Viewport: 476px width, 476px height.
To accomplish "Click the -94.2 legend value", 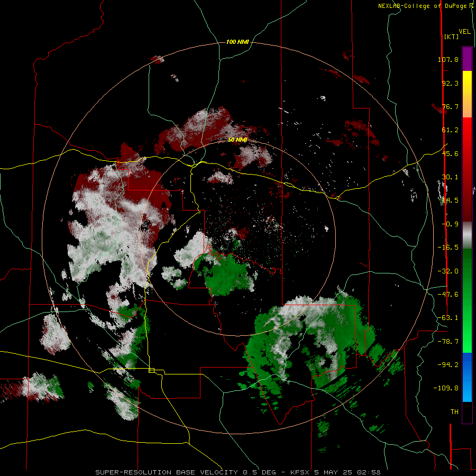I will [x=448, y=364].
